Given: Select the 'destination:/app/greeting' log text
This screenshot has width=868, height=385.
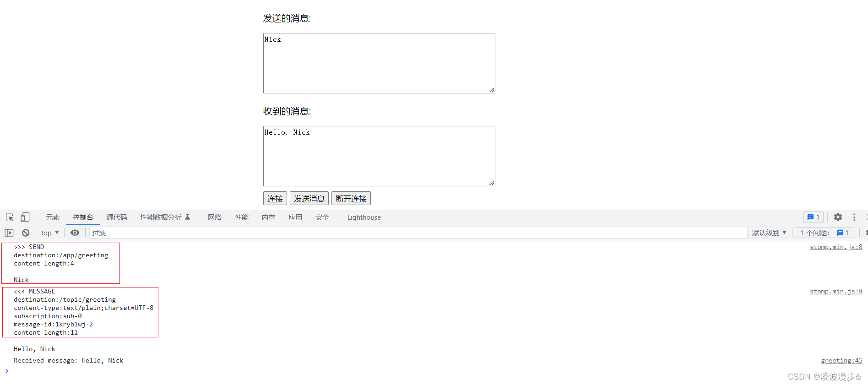Looking at the screenshot, I should point(61,255).
